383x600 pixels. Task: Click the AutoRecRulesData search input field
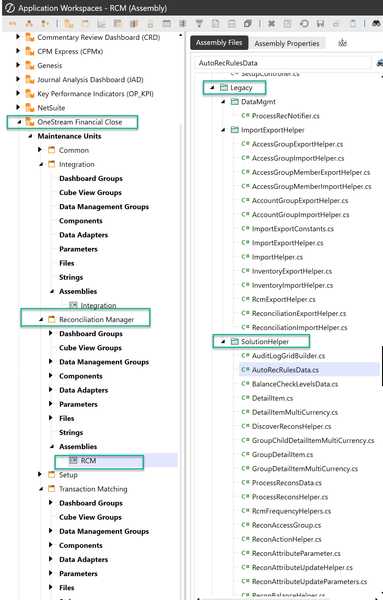coord(283,63)
